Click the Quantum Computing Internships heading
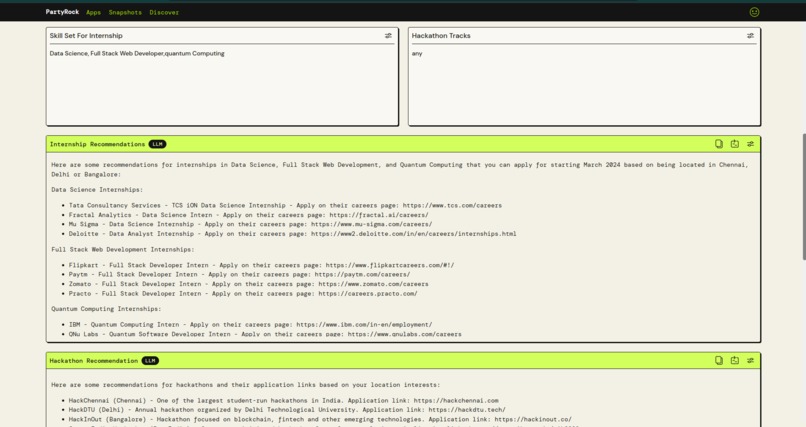806x427 pixels. [106, 309]
